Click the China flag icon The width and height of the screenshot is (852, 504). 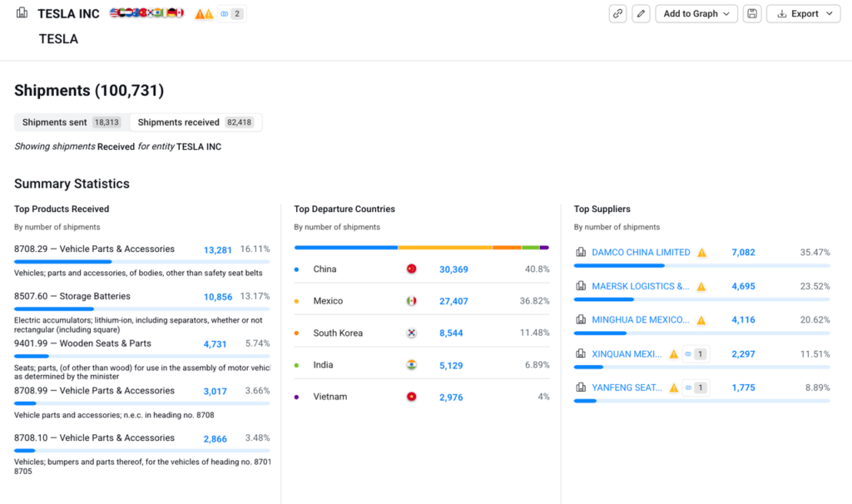[x=411, y=269]
